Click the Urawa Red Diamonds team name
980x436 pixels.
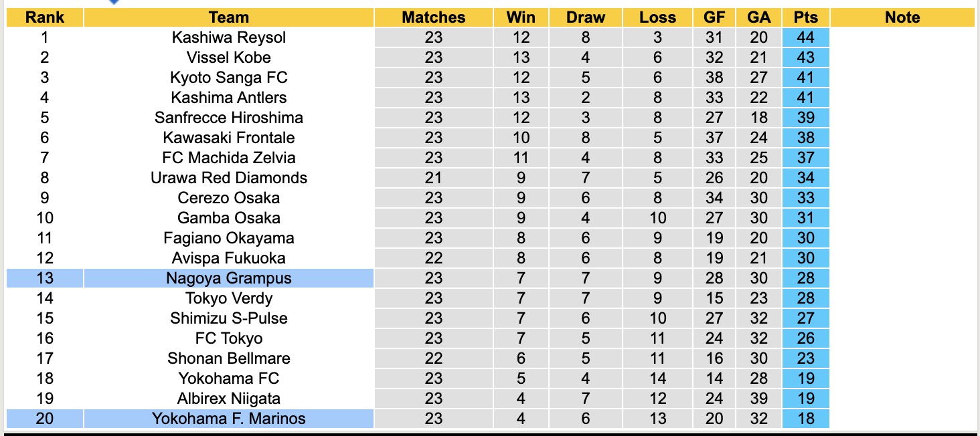tap(228, 178)
